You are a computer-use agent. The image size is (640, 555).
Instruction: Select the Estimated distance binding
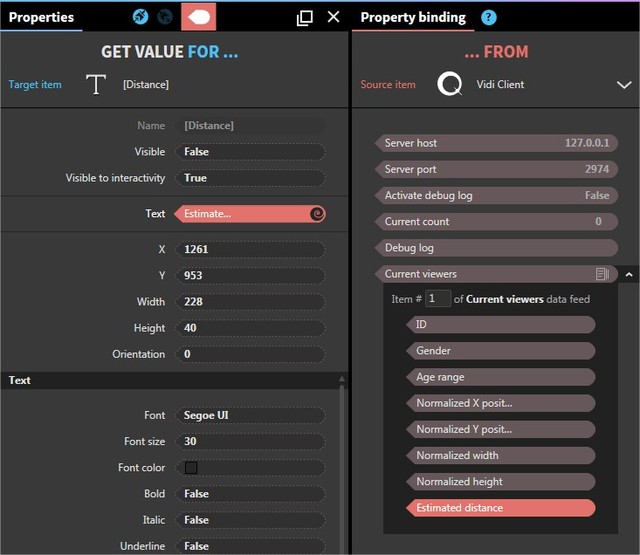coord(500,508)
